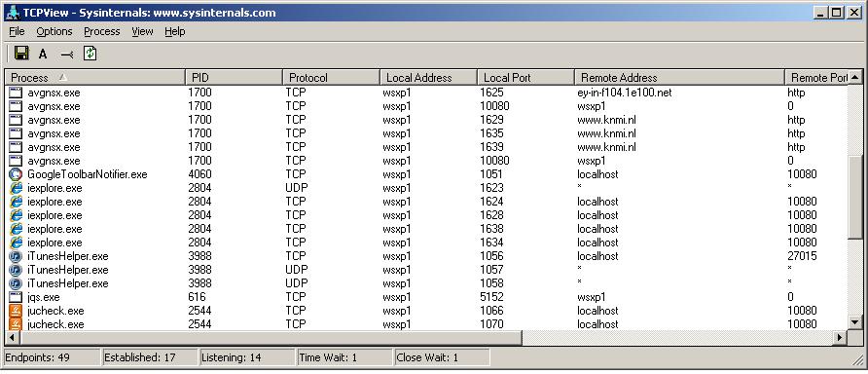Click 'Established: 17' in status bar
The width and height of the screenshot is (868, 374).
pos(140,357)
